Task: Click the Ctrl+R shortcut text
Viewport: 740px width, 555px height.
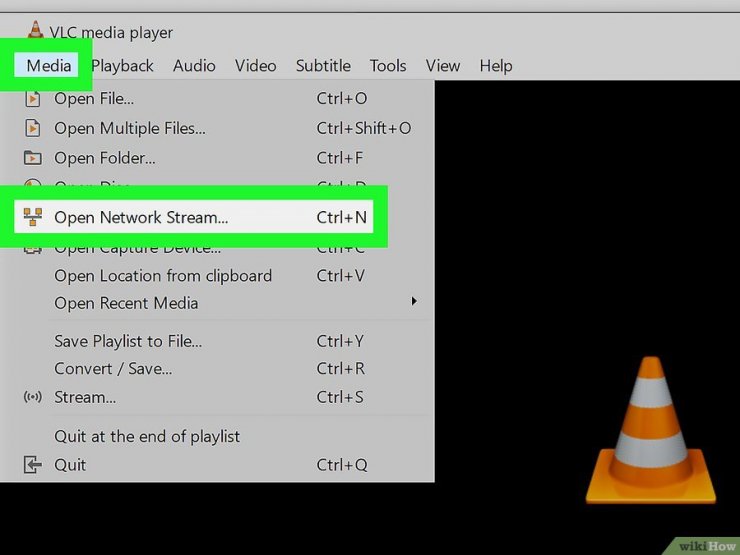Action: pos(341,368)
